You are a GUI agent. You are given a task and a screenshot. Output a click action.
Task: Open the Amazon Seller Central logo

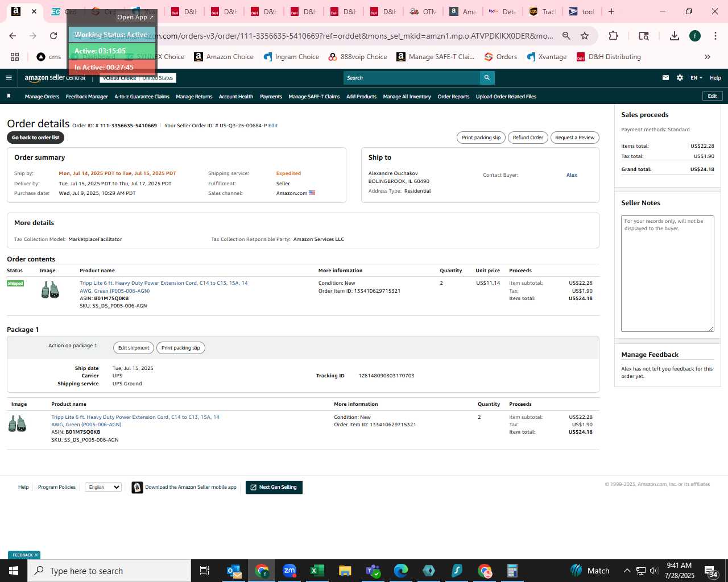click(55, 78)
